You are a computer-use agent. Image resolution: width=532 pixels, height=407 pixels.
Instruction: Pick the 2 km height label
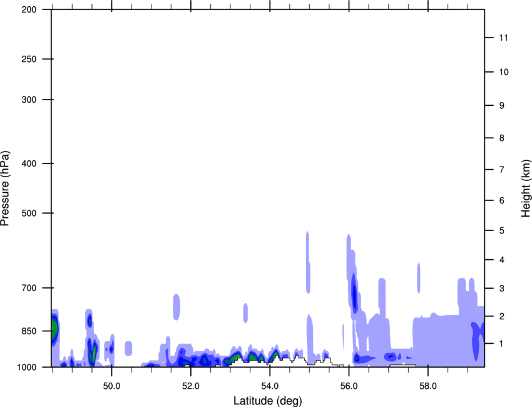click(501, 316)
